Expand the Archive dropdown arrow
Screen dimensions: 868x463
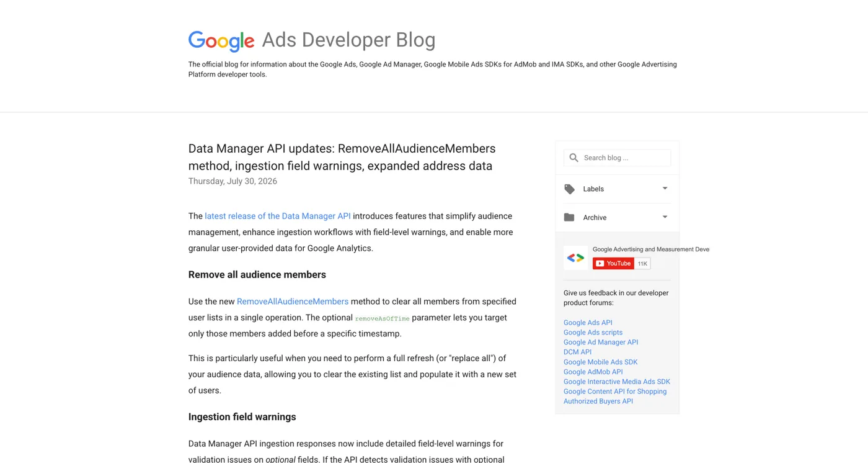(665, 217)
